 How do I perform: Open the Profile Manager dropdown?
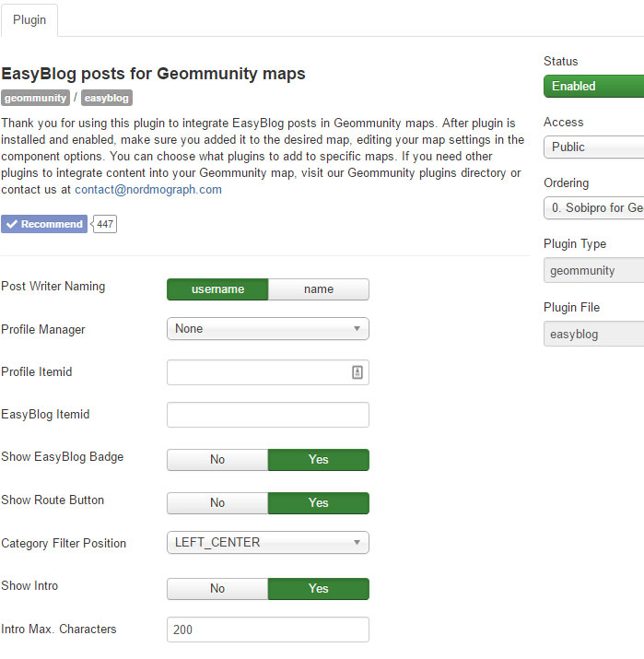(268, 329)
